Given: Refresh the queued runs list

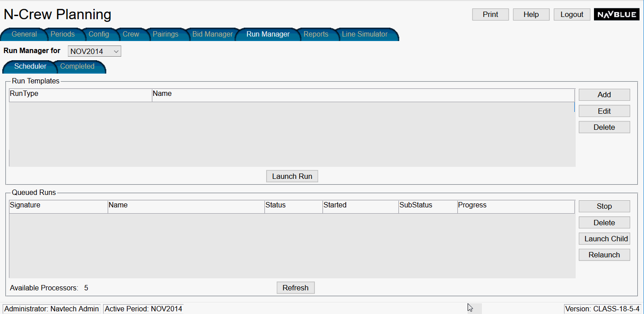Looking at the screenshot, I should coord(296,288).
